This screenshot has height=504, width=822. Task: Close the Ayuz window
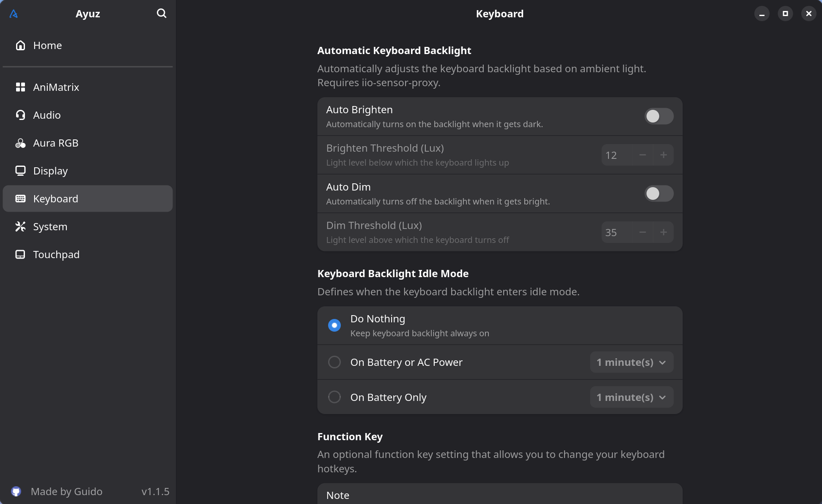click(809, 14)
